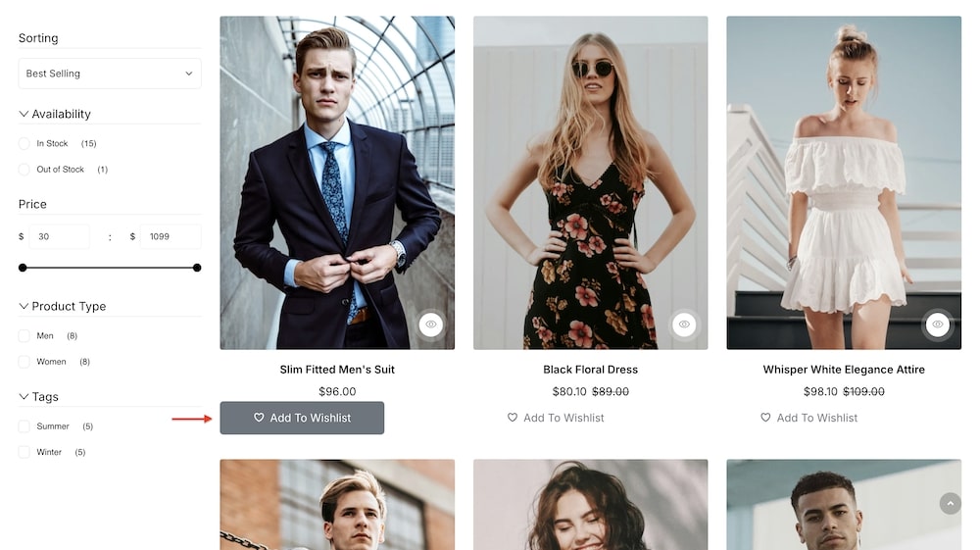Viewport: 980px width, 550px height.
Task: Check the Men product type checkbox
Action: coord(24,336)
